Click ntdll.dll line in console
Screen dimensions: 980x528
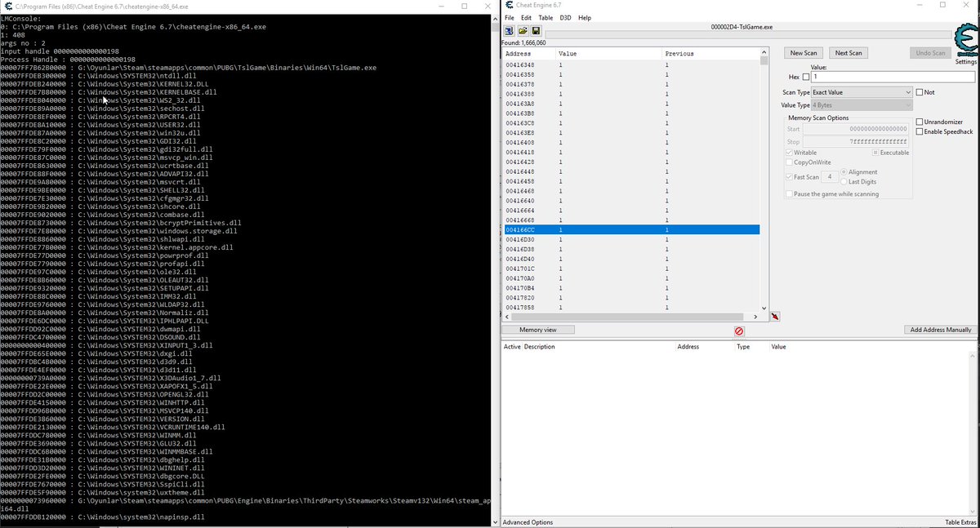[x=100, y=76]
